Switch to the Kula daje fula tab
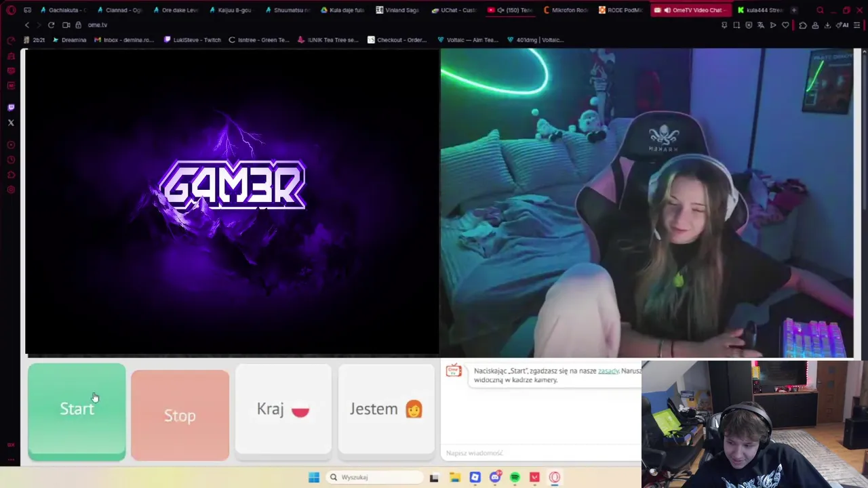This screenshot has width=868, height=488. tap(343, 10)
